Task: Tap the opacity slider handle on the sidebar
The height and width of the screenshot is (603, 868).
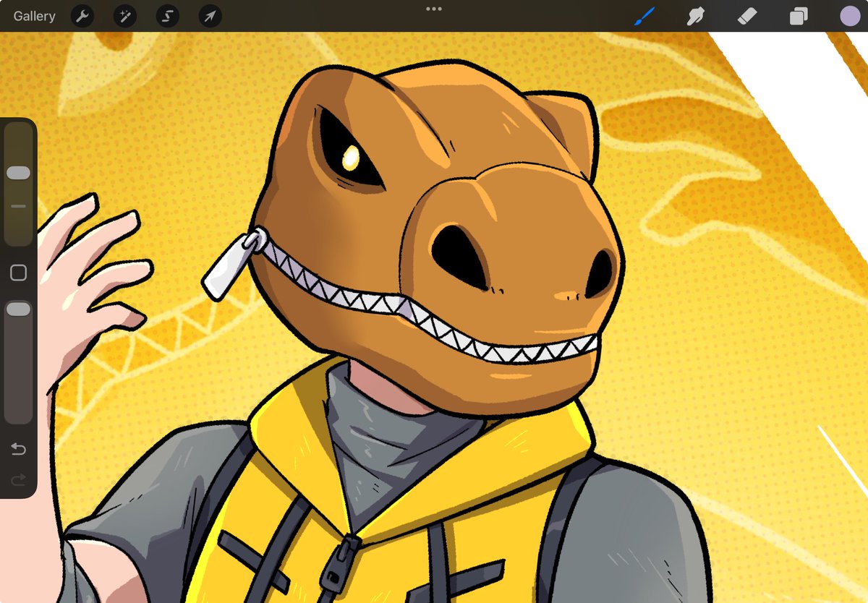Action: pyautogui.click(x=17, y=309)
